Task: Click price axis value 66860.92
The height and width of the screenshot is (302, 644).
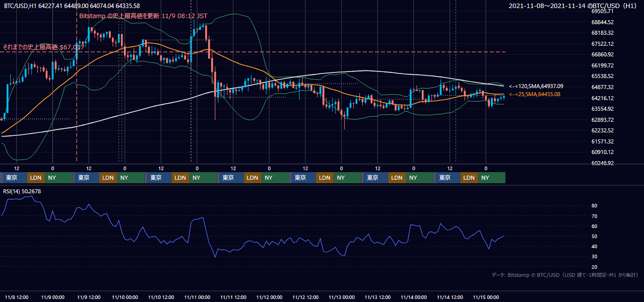Action: click(602, 54)
